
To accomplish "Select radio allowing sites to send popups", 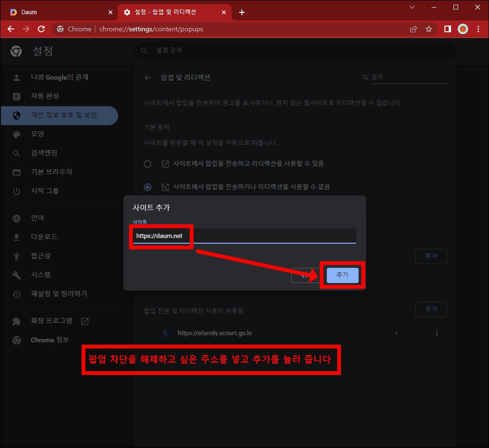I will (x=148, y=164).
